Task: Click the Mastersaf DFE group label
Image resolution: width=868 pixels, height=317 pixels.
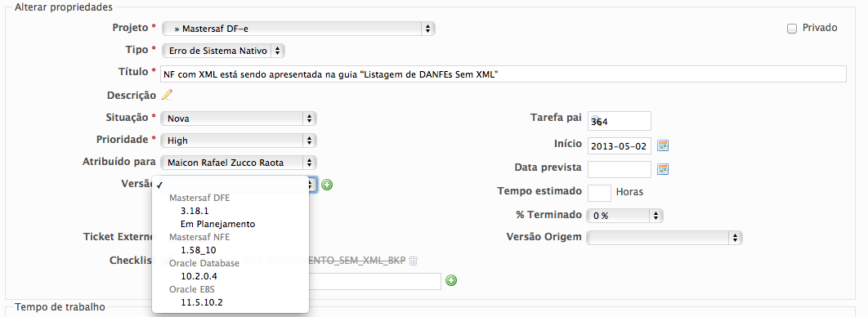Action: pyautogui.click(x=199, y=198)
